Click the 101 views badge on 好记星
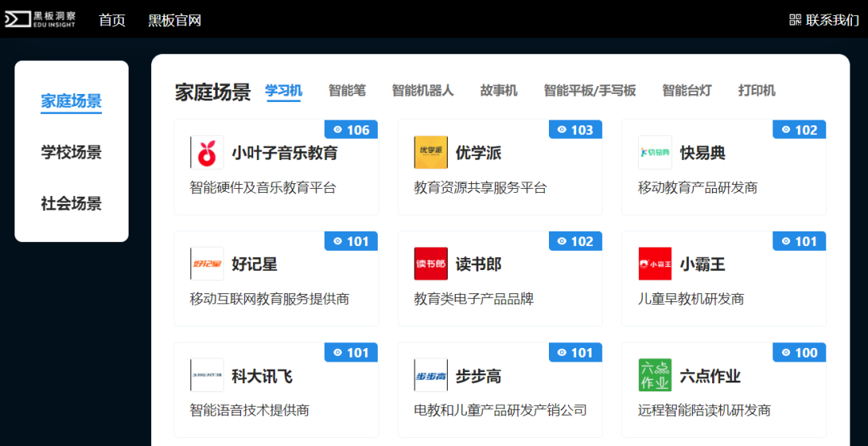Image resolution: width=868 pixels, height=446 pixels. pos(351,241)
